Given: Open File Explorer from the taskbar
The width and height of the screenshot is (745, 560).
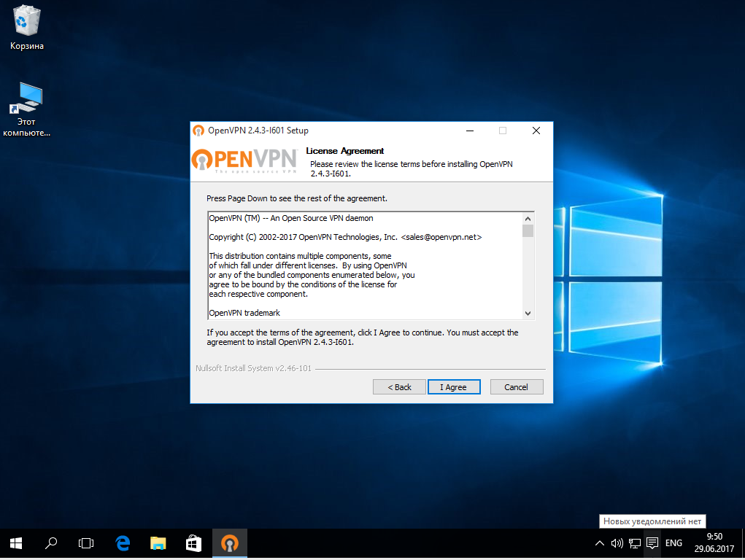Looking at the screenshot, I should [158, 543].
